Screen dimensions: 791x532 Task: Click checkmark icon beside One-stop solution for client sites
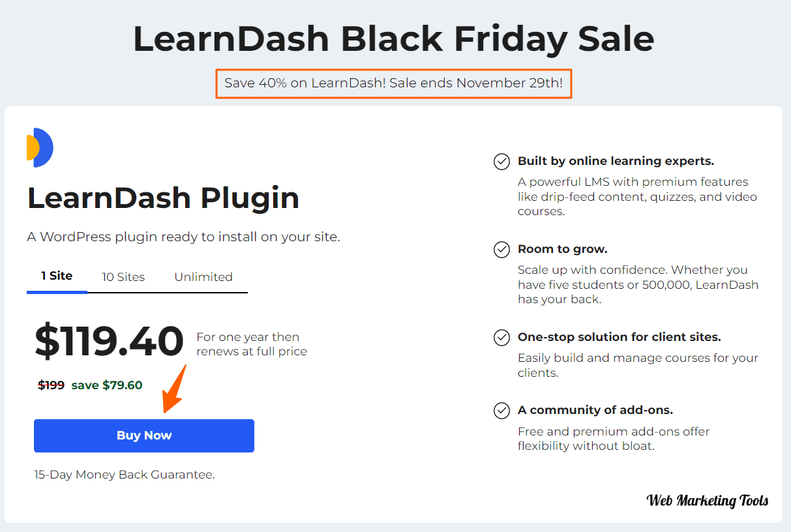(501, 338)
